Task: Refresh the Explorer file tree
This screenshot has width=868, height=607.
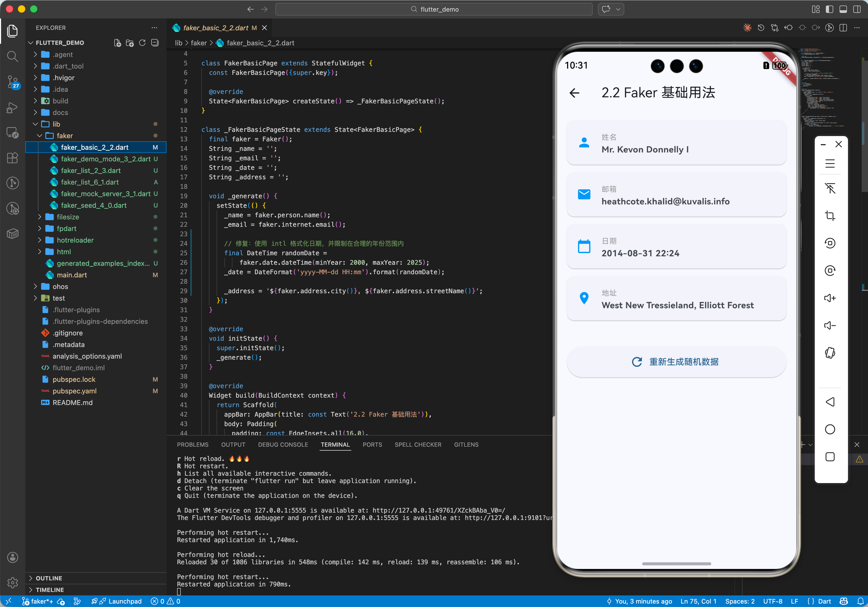Action: [x=142, y=43]
